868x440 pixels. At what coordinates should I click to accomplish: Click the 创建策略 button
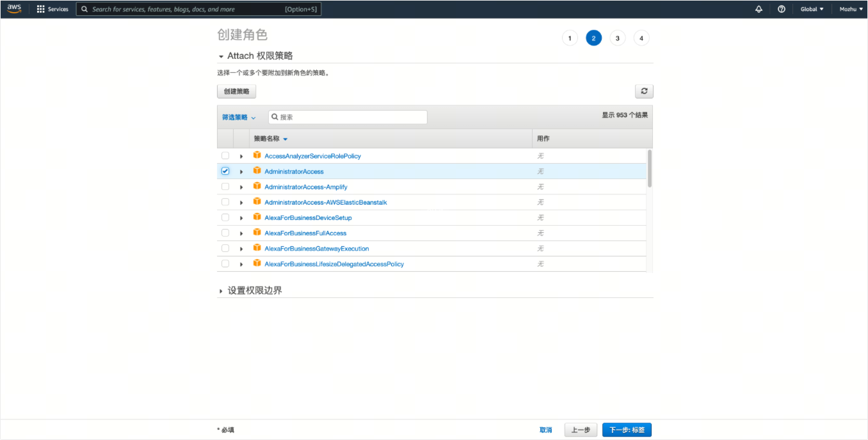pyautogui.click(x=237, y=91)
